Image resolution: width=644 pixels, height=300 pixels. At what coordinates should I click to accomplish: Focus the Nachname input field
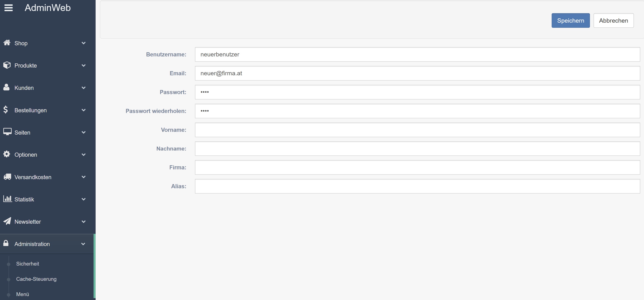[x=417, y=149]
